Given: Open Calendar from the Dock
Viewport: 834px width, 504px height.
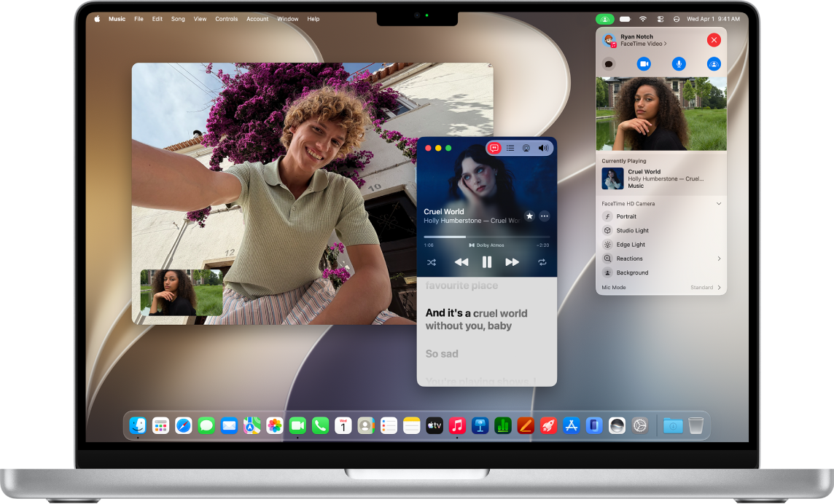Looking at the screenshot, I should click(343, 425).
